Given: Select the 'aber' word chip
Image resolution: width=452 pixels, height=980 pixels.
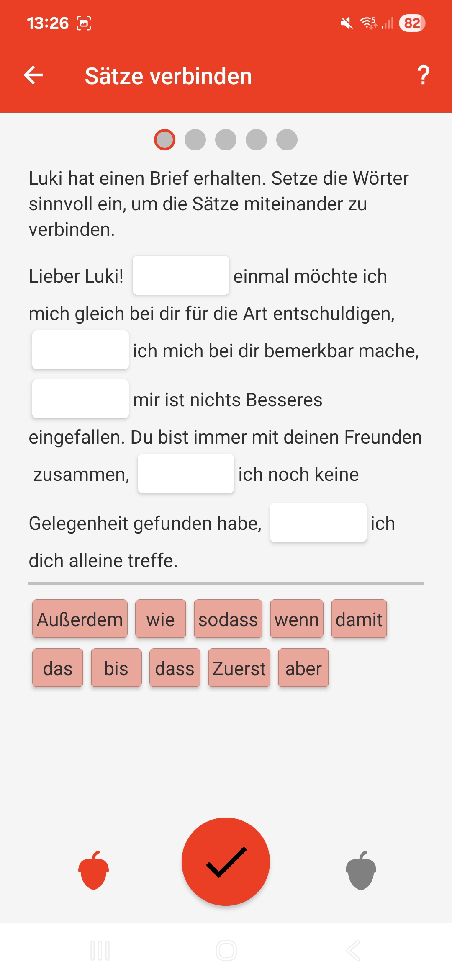Looking at the screenshot, I should coord(303,668).
